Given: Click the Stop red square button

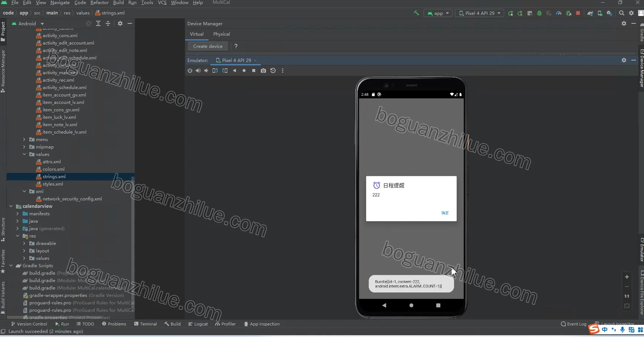Looking at the screenshot, I should [x=578, y=13].
